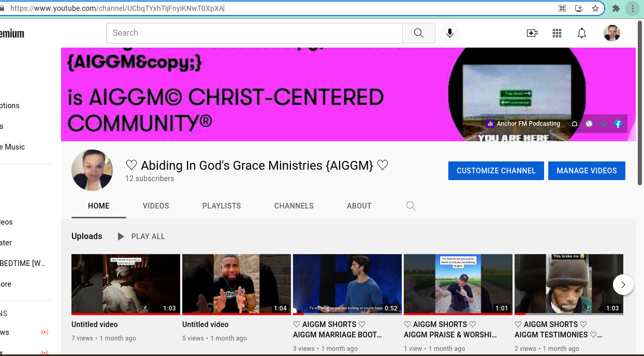Open the About tab
The image size is (644, 356).
click(x=359, y=206)
